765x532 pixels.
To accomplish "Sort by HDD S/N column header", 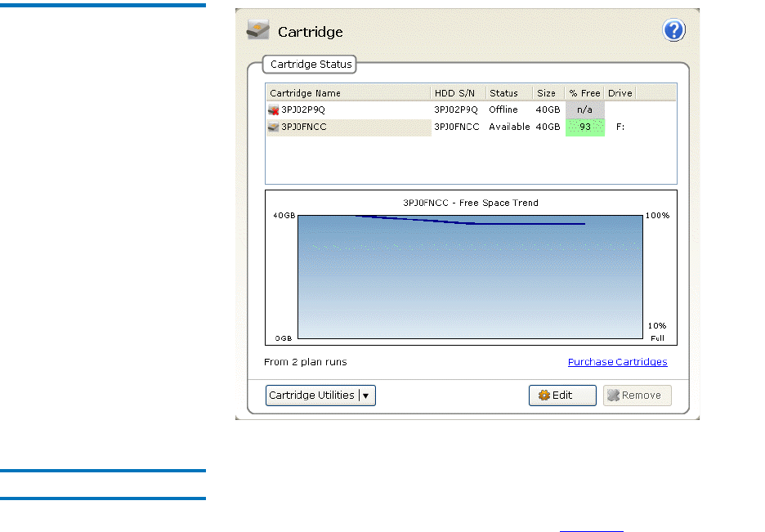I will (x=459, y=93).
